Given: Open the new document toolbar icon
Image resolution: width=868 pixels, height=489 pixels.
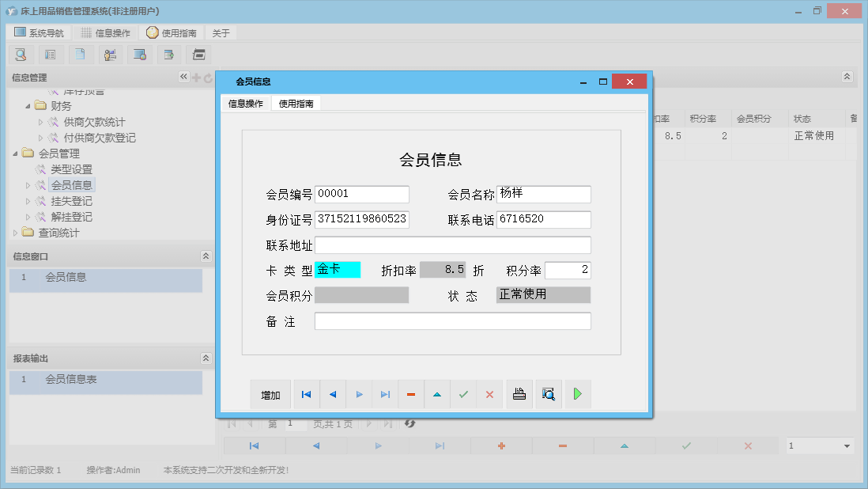Looking at the screenshot, I should coord(81,54).
